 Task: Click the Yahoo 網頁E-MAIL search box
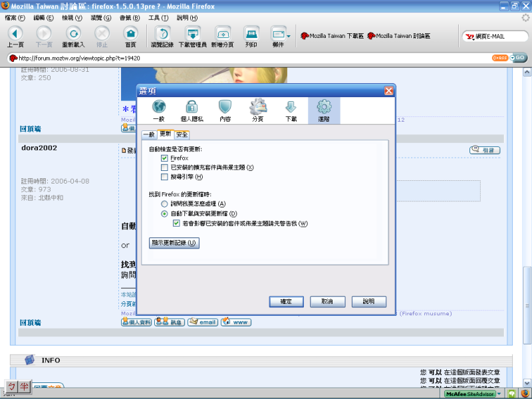495,37
